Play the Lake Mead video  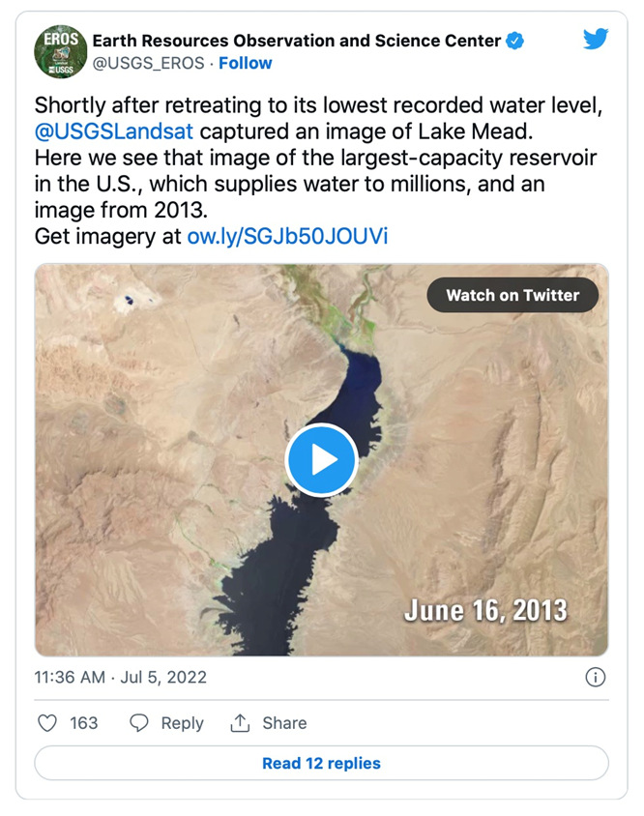(x=321, y=460)
